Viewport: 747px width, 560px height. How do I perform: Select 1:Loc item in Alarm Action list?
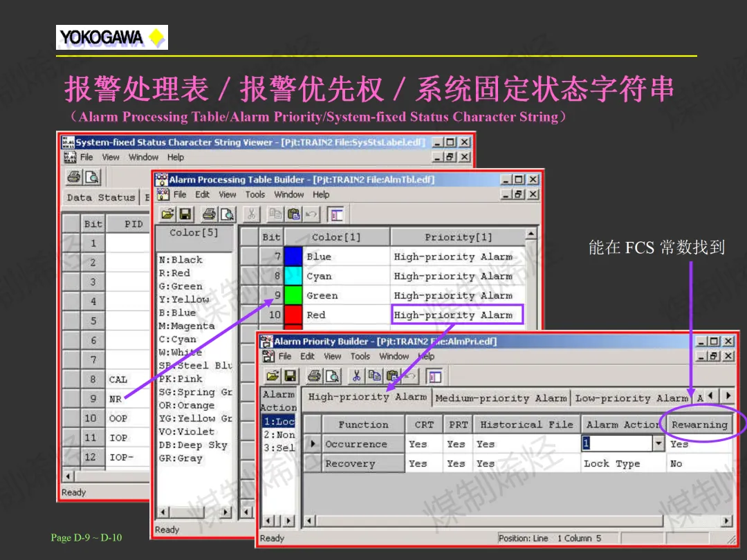279,422
